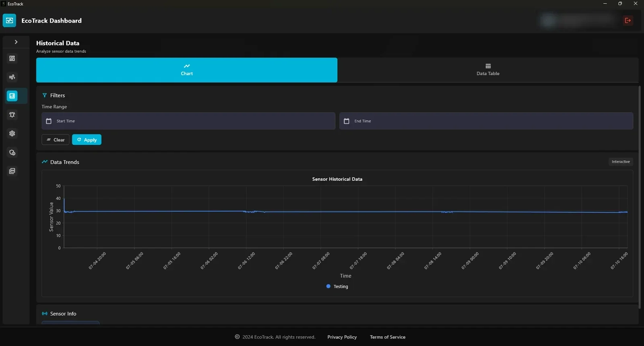Click the Sensor Info signal icon
The height and width of the screenshot is (346, 644).
click(45, 313)
